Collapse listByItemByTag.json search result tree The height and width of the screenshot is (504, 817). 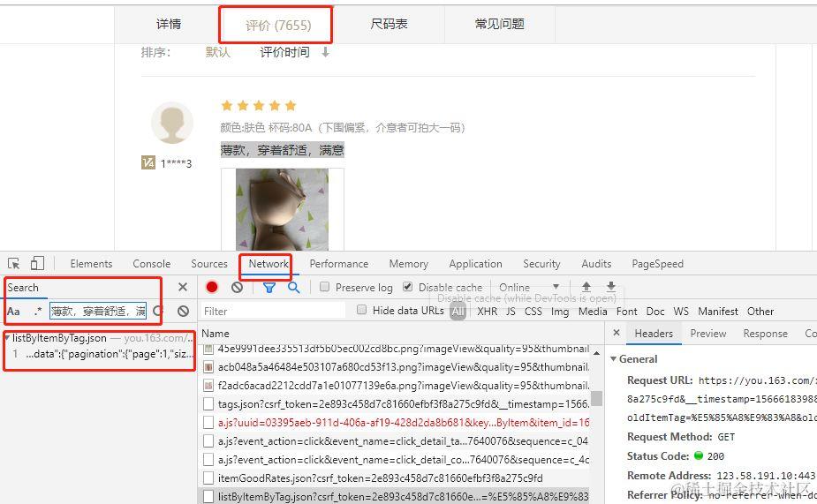point(7,338)
